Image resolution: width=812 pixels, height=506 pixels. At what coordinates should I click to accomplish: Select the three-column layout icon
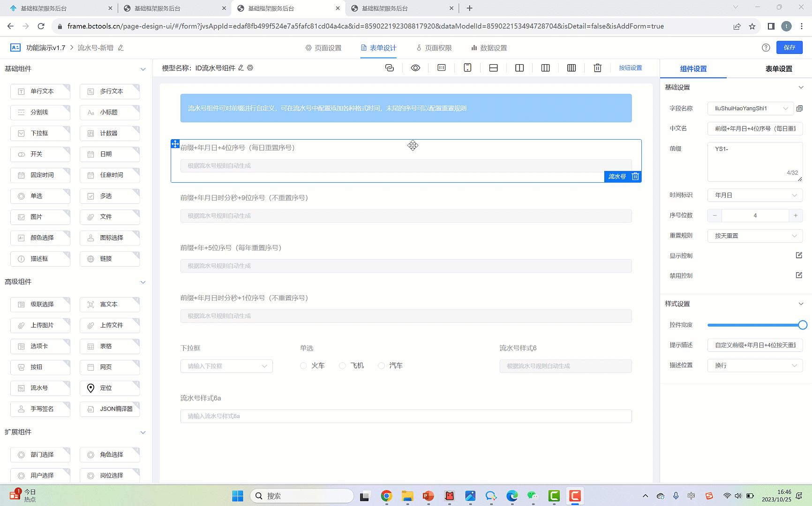(545, 68)
